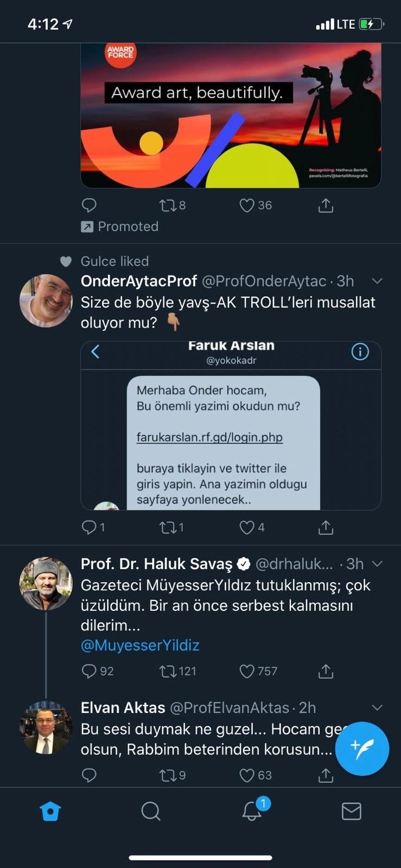
Task: Expand options for the OnderAytacProf tweet
Action: (x=377, y=281)
